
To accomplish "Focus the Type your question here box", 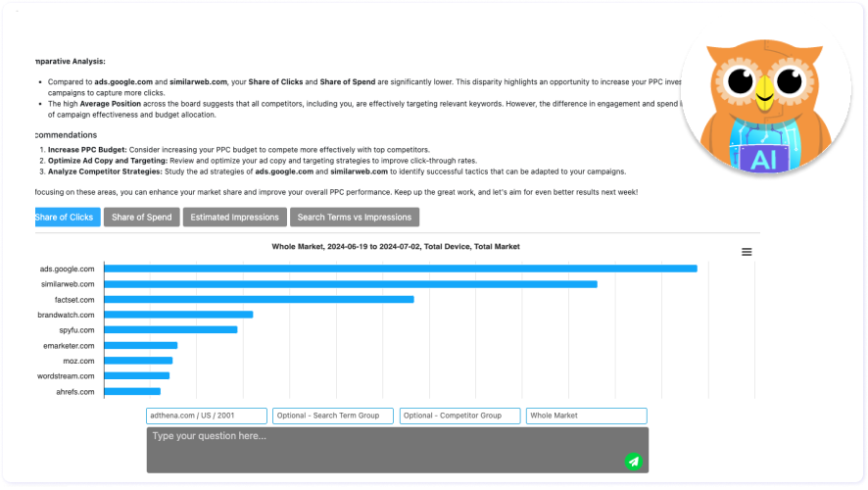I will click(398, 450).
